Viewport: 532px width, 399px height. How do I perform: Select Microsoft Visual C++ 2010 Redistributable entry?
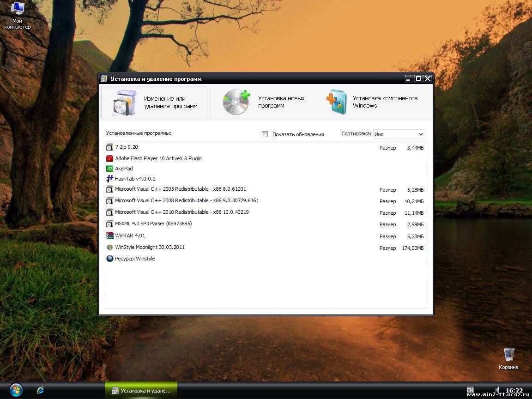pos(266,212)
